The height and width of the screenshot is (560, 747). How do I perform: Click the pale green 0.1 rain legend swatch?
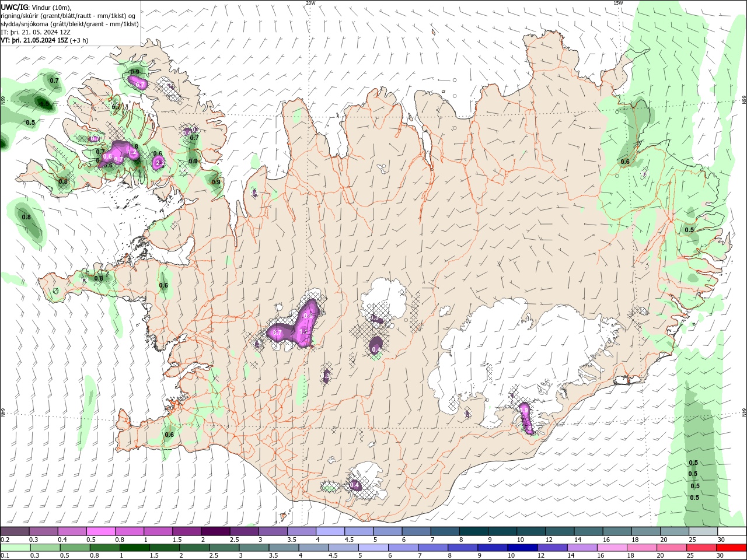click(x=16, y=548)
